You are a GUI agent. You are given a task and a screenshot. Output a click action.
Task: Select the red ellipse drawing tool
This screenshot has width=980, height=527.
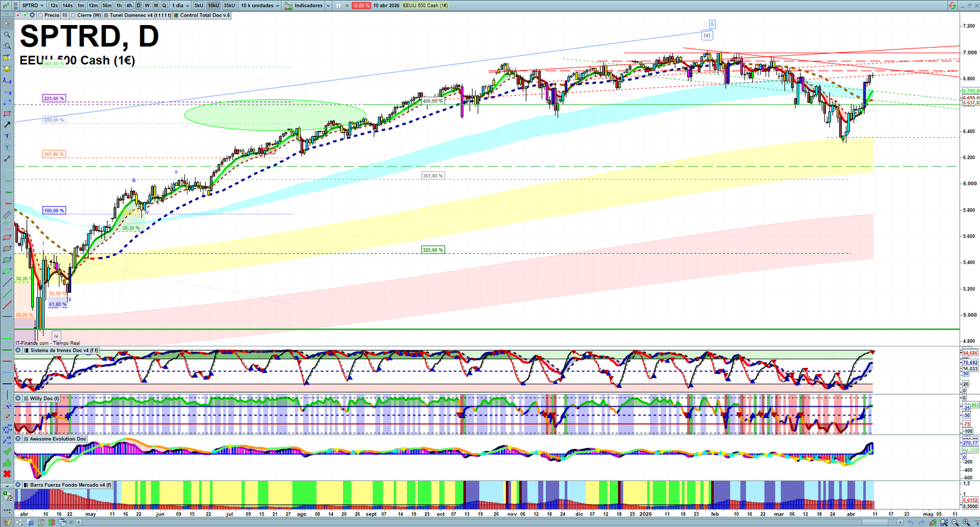point(7,237)
